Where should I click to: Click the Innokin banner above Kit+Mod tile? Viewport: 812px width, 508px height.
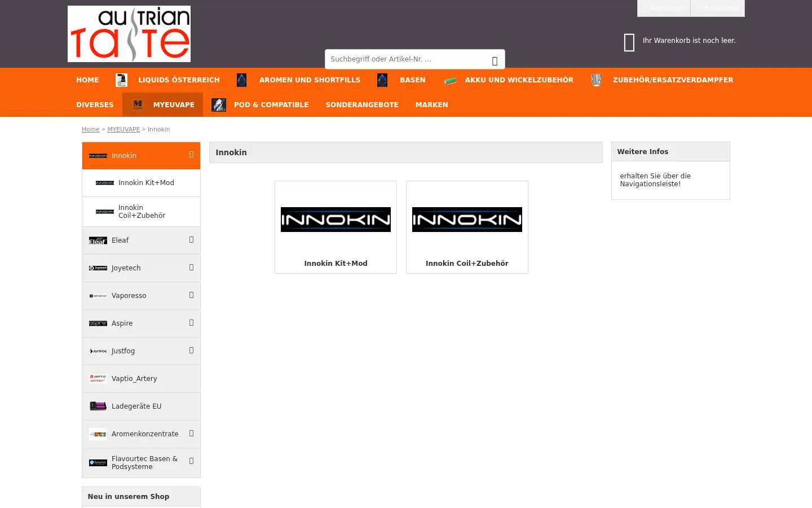(x=336, y=220)
